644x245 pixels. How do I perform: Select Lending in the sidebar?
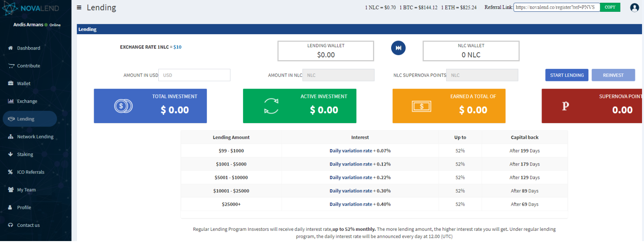[30, 119]
